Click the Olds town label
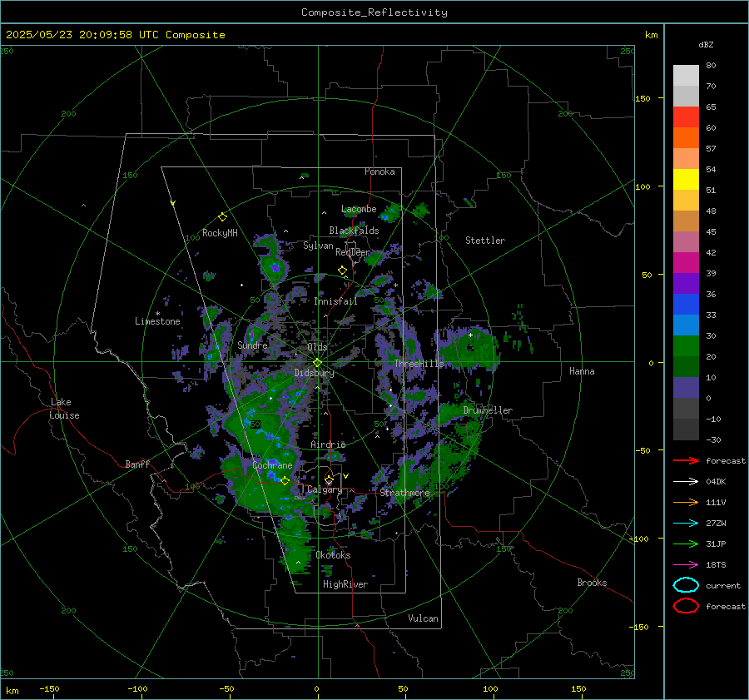Image resolution: width=749 pixels, height=700 pixels. click(317, 347)
